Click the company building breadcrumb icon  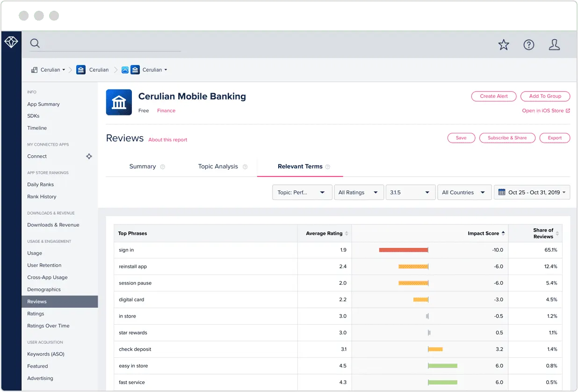coord(34,70)
